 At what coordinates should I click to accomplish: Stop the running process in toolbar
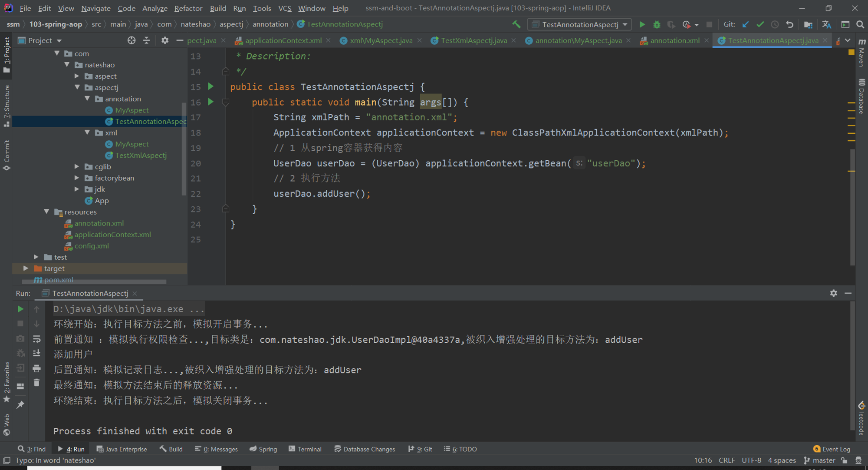709,24
